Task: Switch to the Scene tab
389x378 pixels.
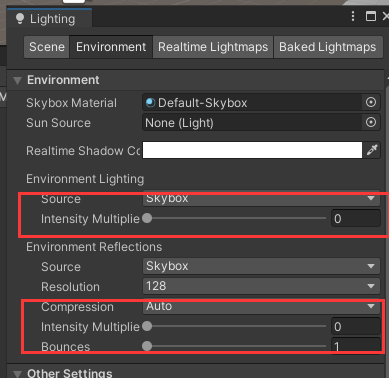Action: [47, 47]
